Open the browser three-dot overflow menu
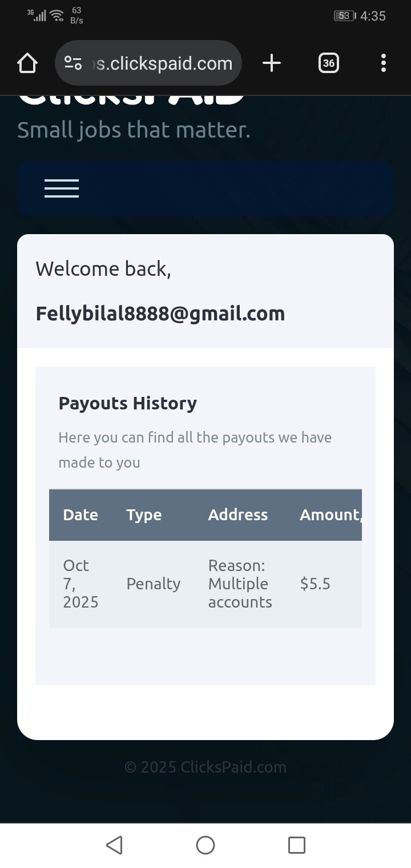Viewport: 411px width, 868px height. (383, 63)
